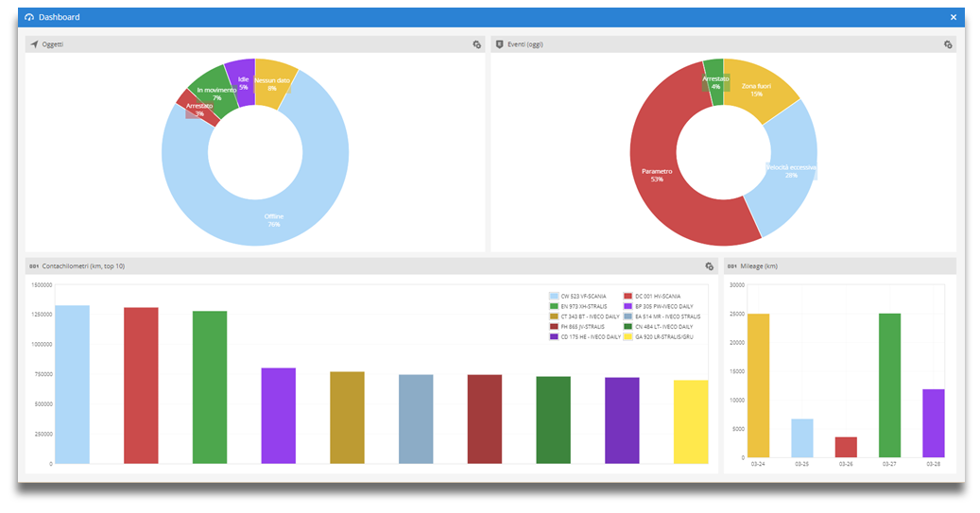Click the CD 175 HE - IVECO DAILY legend swatch
This screenshot has height=513, width=980.
click(x=554, y=336)
